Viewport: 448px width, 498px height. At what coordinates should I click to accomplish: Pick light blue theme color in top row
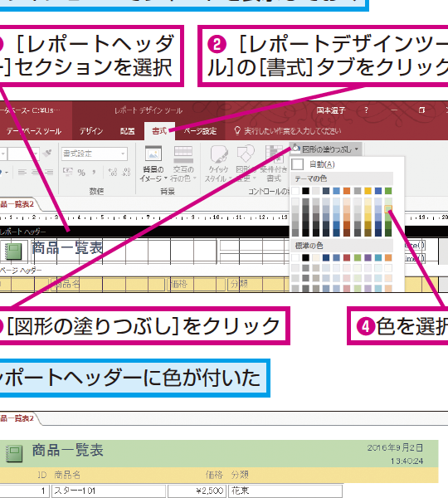pos(337,191)
